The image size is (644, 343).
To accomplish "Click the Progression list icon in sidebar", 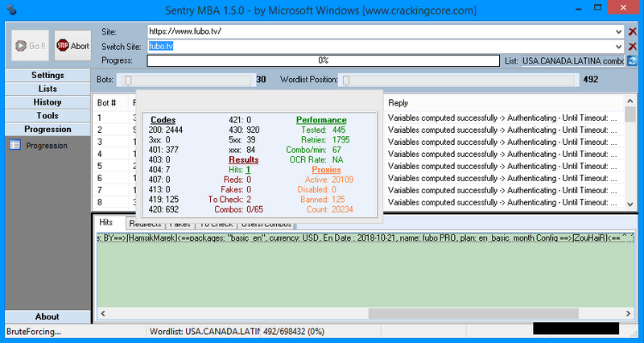I will [14, 145].
